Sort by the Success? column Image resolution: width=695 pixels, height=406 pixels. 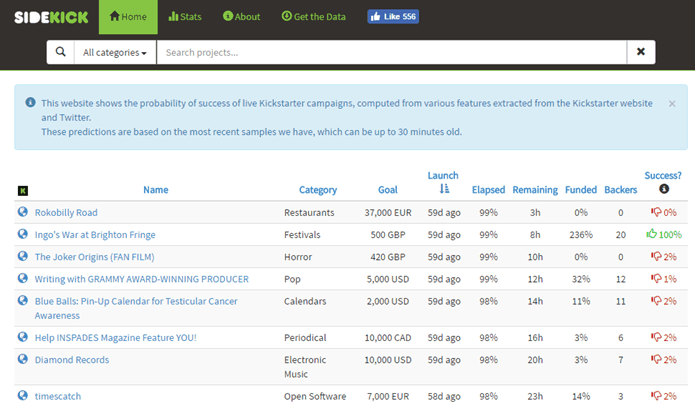(x=663, y=176)
